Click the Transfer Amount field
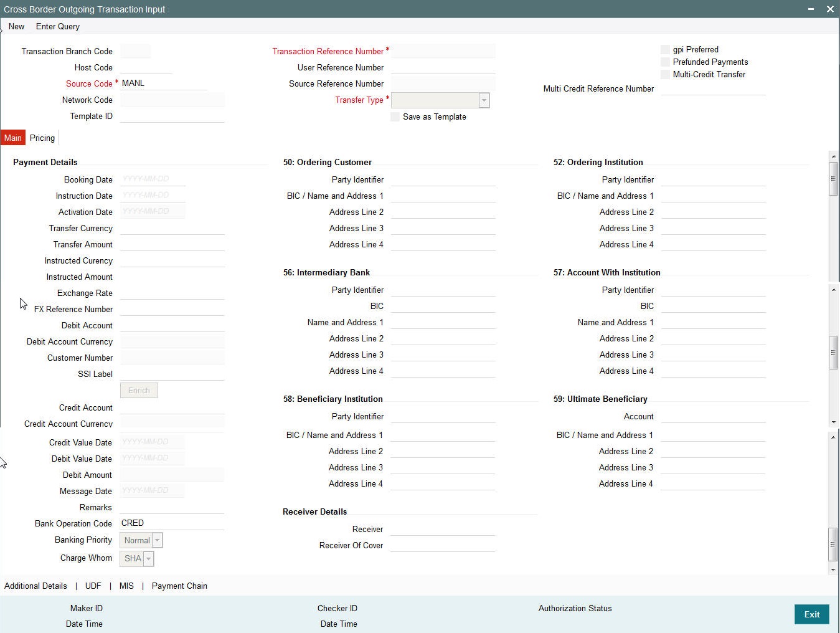Image resolution: width=840 pixels, height=633 pixels. [172, 244]
